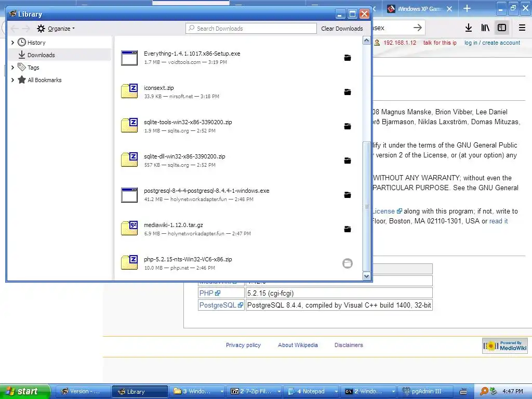Click the Library taskbar button
This screenshot has height=399, width=532.
coord(140,392)
